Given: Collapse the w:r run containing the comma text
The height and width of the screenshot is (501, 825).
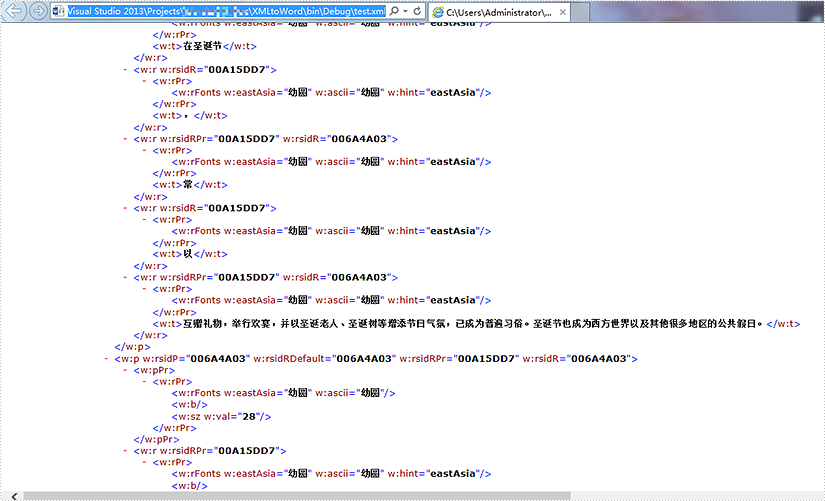Looking at the screenshot, I should pyautogui.click(x=125, y=69).
